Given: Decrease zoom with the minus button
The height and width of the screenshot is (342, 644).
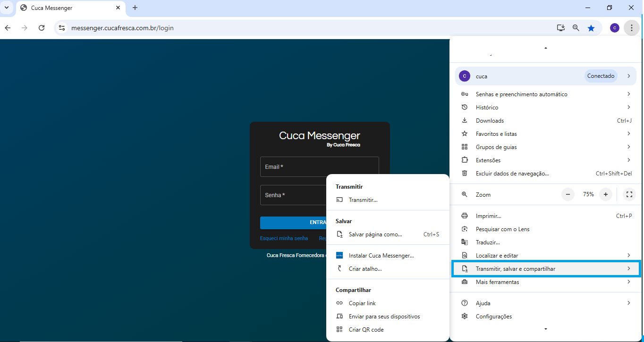Looking at the screenshot, I should [568, 194].
